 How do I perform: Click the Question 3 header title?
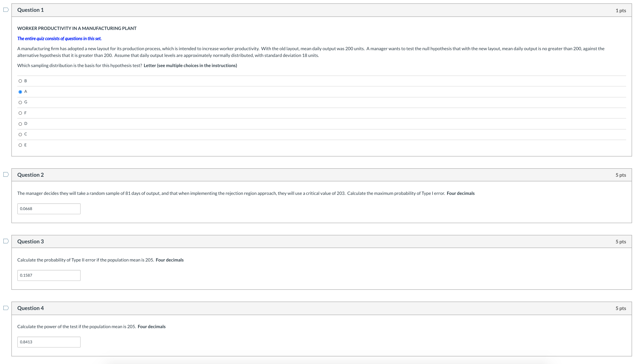tap(31, 241)
